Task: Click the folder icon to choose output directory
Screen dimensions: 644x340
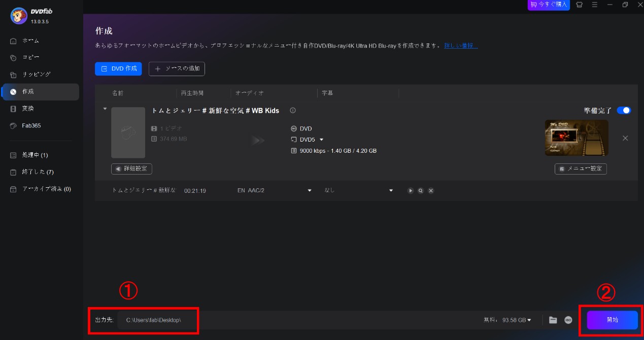Action: tap(553, 320)
